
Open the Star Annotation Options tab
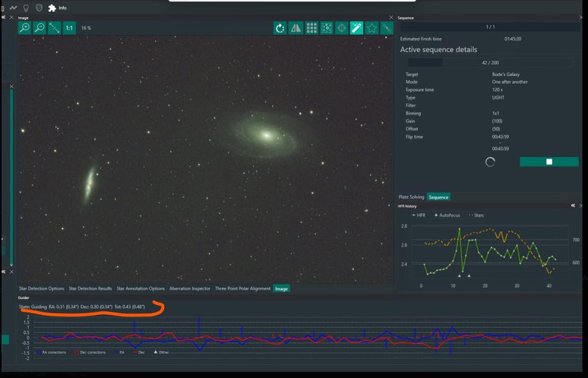[140, 289]
